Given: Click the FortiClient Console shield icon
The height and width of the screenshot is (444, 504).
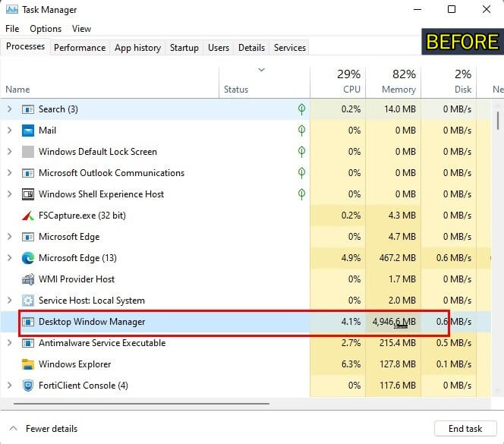Looking at the screenshot, I should [x=28, y=386].
